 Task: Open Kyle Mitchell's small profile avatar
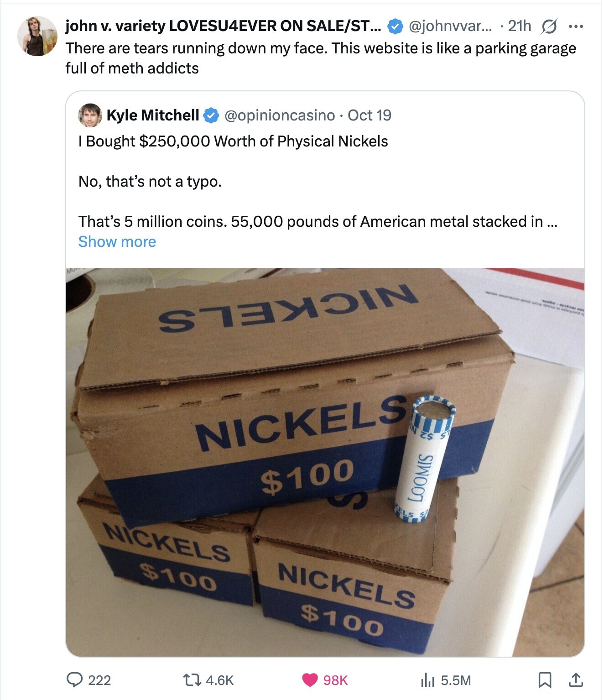[x=90, y=115]
